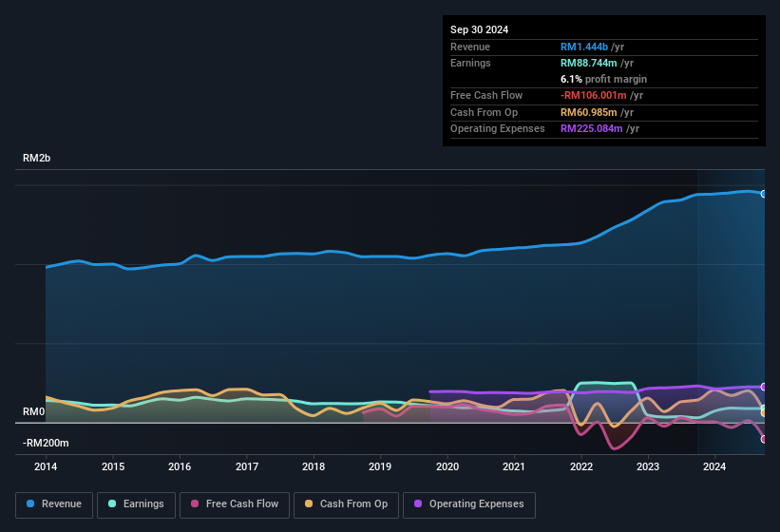Click the RM1.444b revenue value in tooltip
Viewport: 780px width, 532px height.
pos(584,47)
